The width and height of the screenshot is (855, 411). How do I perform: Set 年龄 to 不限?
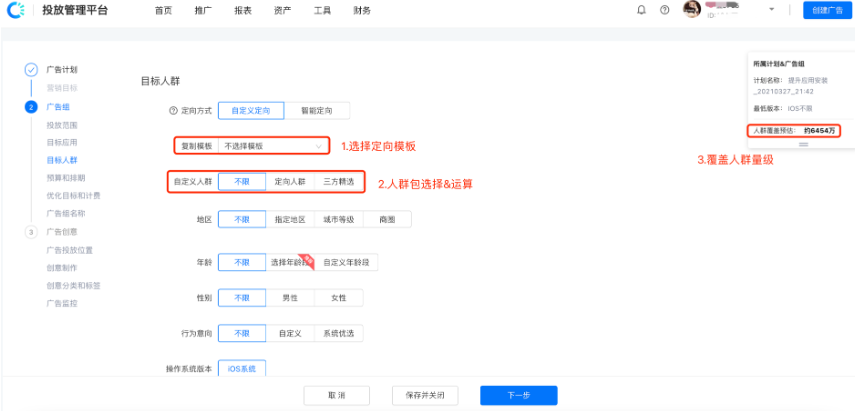point(242,262)
